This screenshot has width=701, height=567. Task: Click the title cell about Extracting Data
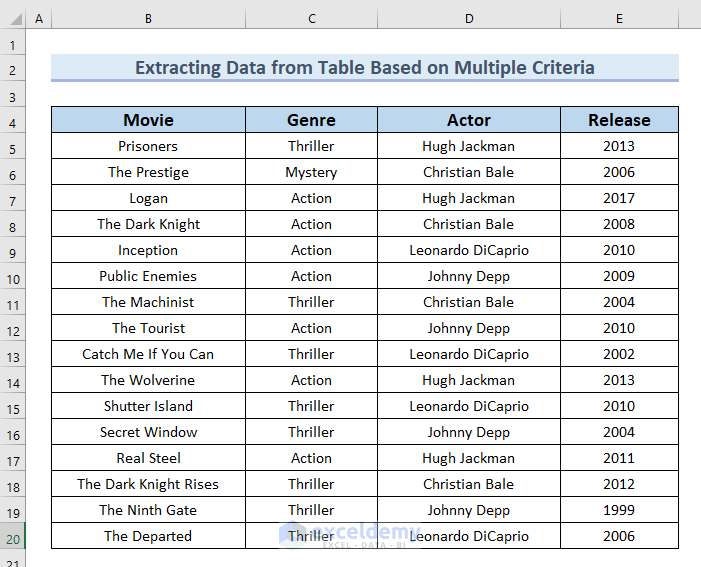click(364, 68)
